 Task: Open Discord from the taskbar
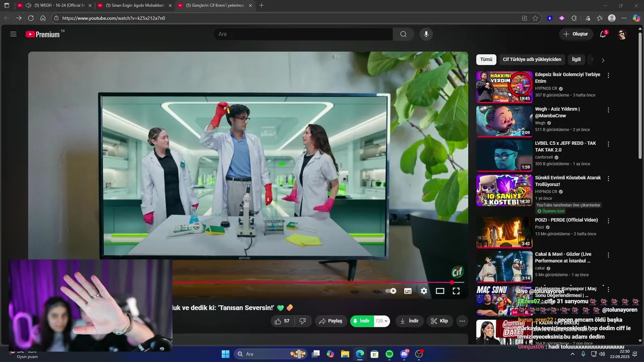[404, 354]
